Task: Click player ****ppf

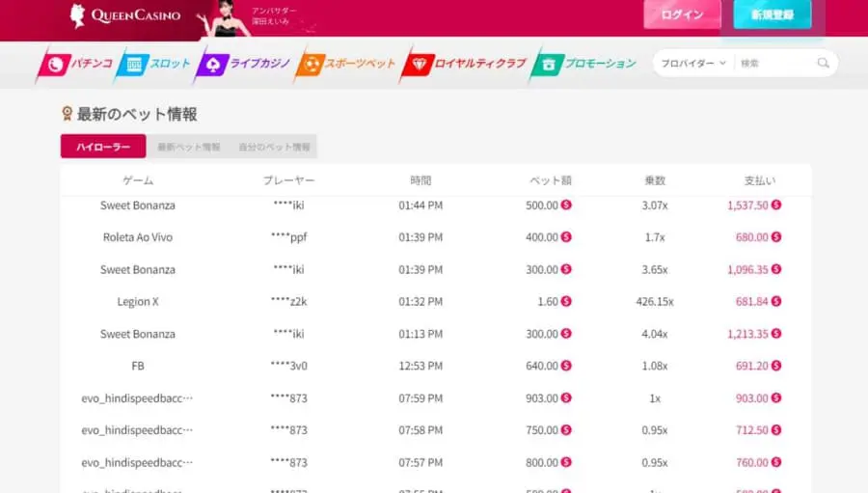Action: [288, 237]
